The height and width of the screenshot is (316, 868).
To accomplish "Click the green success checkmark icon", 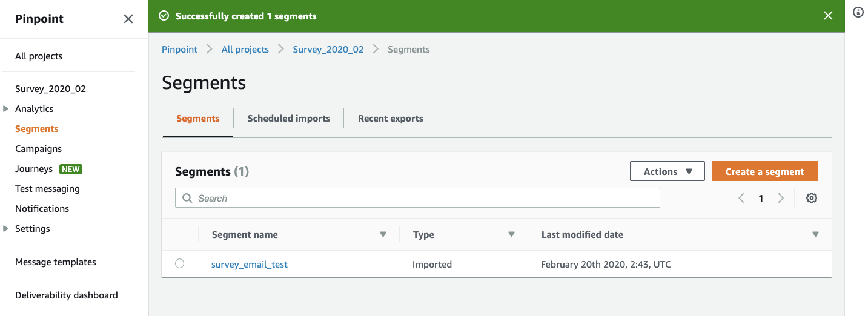I will 164,16.
